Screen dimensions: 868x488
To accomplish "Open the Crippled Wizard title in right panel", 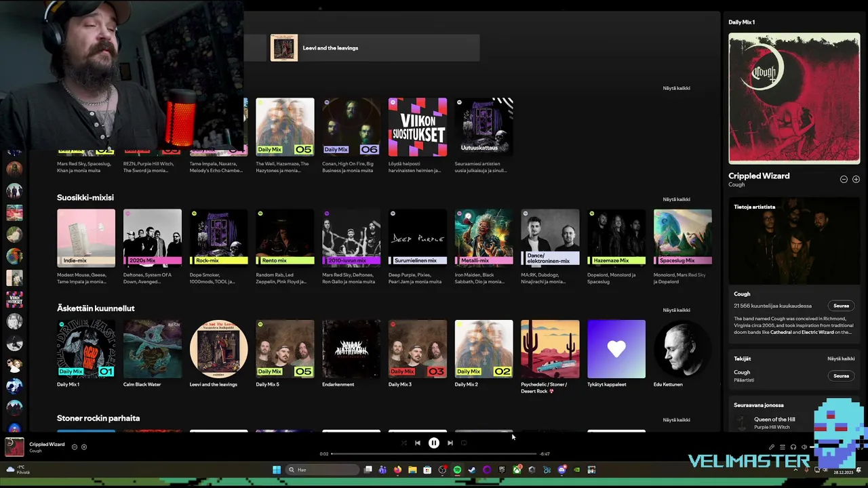I will coord(759,176).
